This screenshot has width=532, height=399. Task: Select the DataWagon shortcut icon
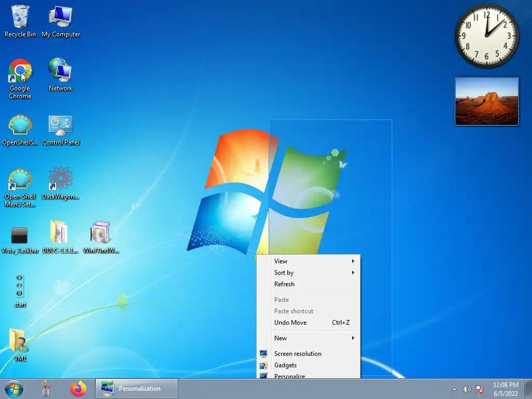coord(60,183)
